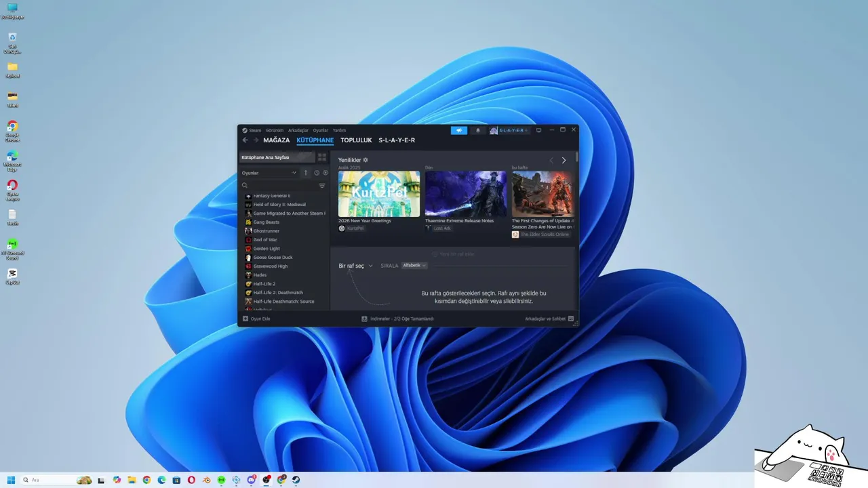The image size is (868, 488).
Task: Open Discord from the Windows taskbar
Action: [251, 480]
